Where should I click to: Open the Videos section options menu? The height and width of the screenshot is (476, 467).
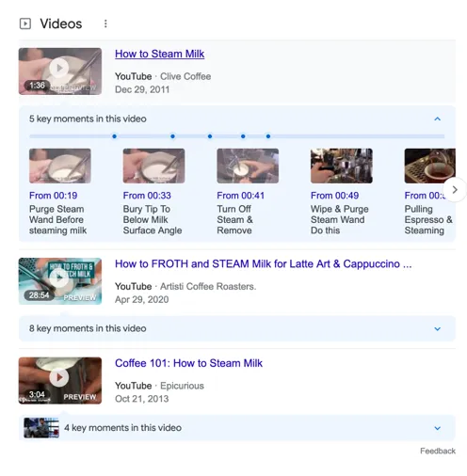pyautogui.click(x=105, y=24)
